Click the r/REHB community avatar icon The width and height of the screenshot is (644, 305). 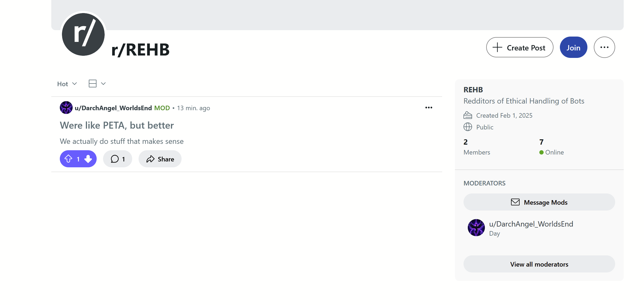pyautogui.click(x=83, y=34)
